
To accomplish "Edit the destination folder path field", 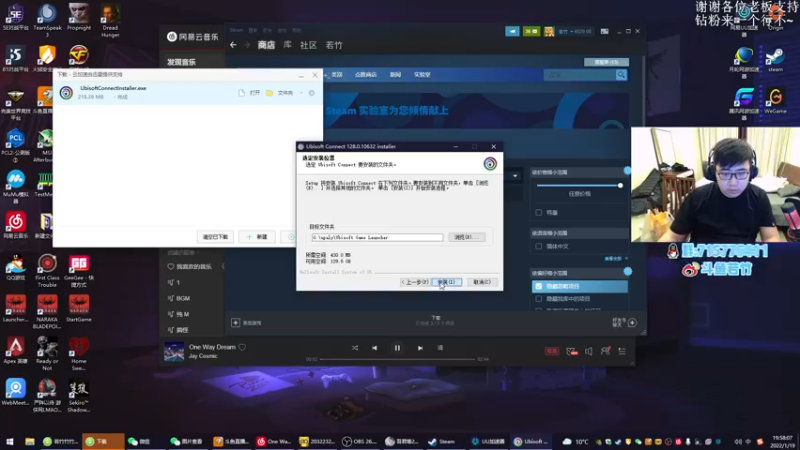I will 377,237.
